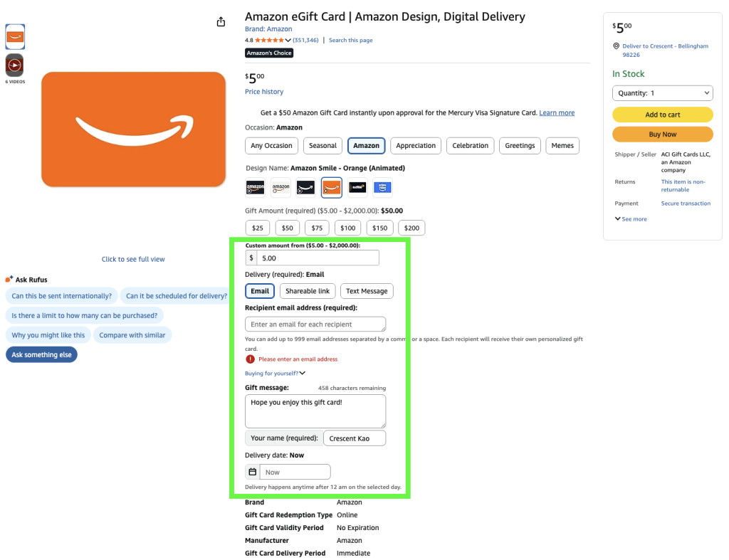Click the recipient email address field
Screen dimensions: 729x560
315,324
